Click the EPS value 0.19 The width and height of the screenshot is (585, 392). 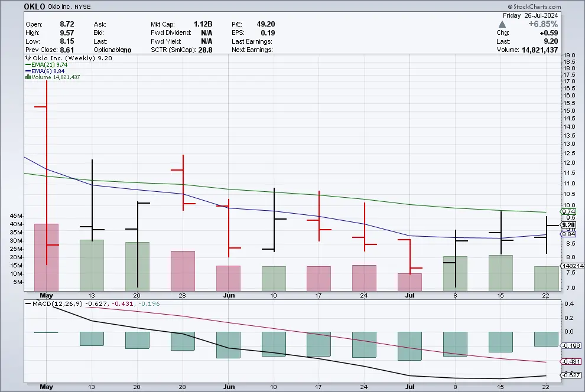(x=268, y=32)
